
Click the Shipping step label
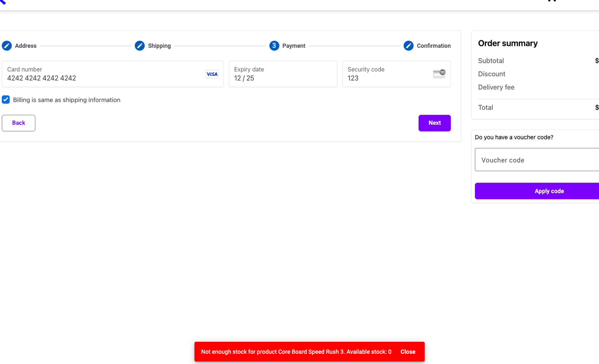point(159,46)
